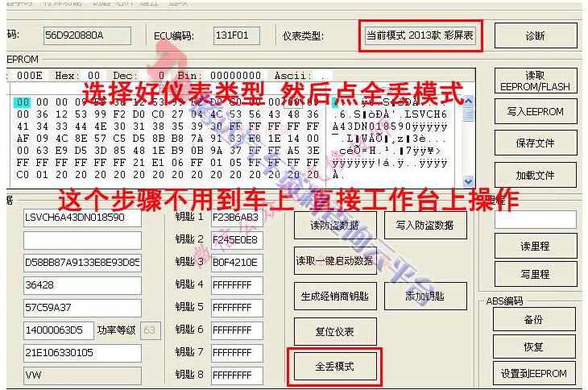This screenshot has height=390, width=588.
Task: Click the ABS编码 备份 button
Action: pyautogui.click(x=534, y=320)
